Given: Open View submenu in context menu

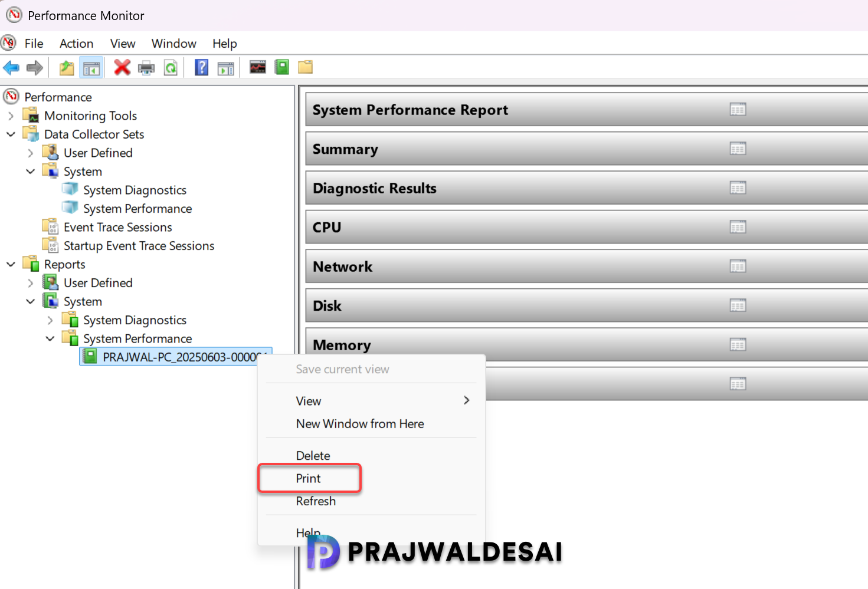Looking at the screenshot, I should pyautogui.click(x=371, y=401).
